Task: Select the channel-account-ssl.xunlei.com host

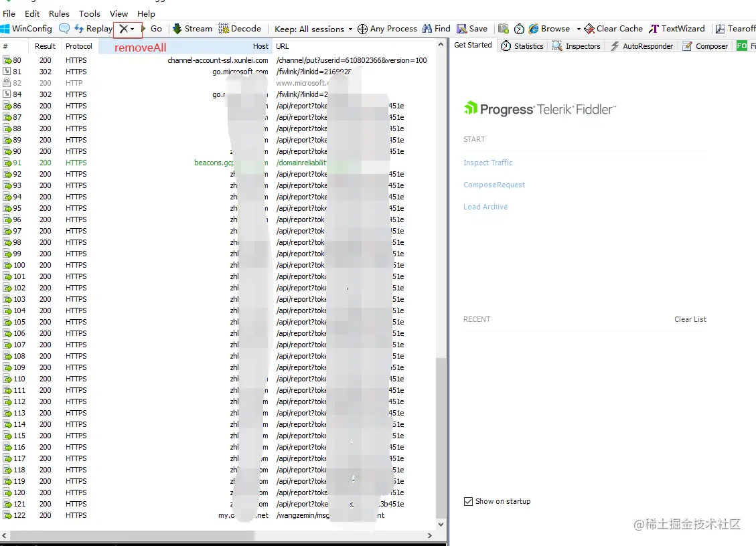Action: coord(218,60)
